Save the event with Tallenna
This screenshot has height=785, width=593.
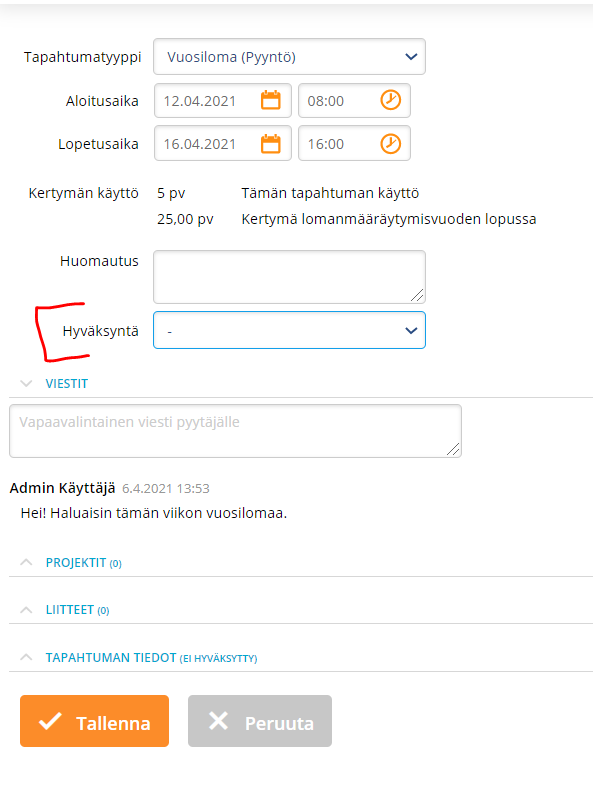click(x=94, y=721)
